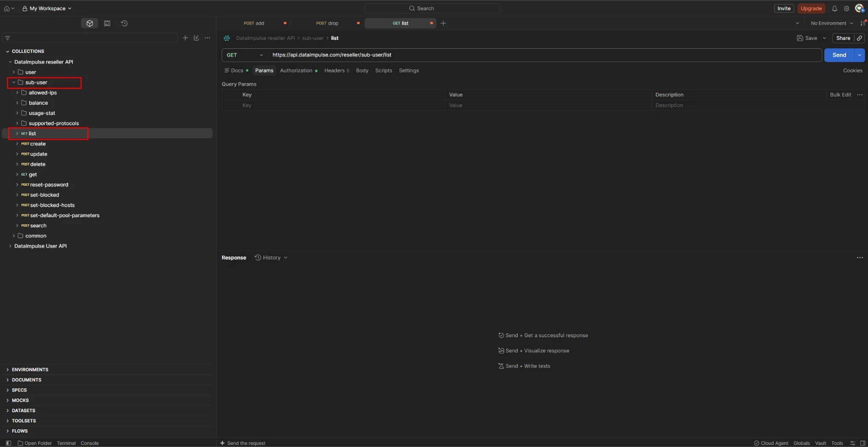Open the History clock icon in sidebar
The height and width of the screenshot is (447, 868).
click(x=124, y=23)
